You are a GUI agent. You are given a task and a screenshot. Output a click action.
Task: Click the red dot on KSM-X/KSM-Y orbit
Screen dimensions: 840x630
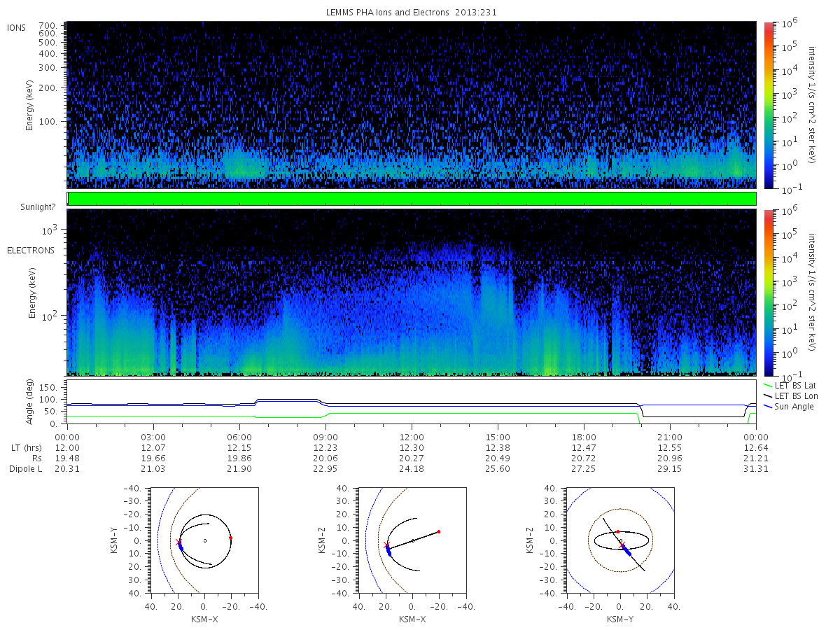click(x=230, y=538)
